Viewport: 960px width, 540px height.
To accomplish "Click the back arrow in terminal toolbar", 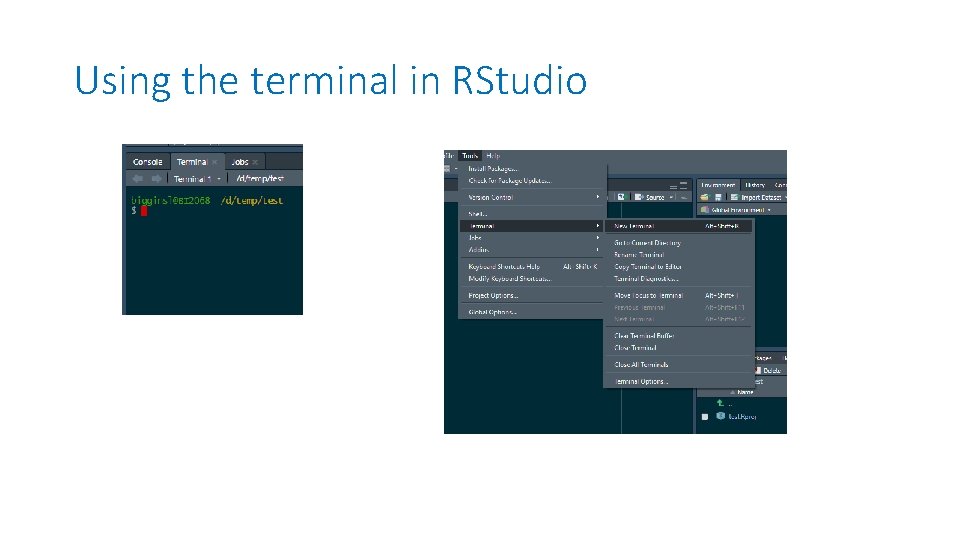I will tap(138, 178).
